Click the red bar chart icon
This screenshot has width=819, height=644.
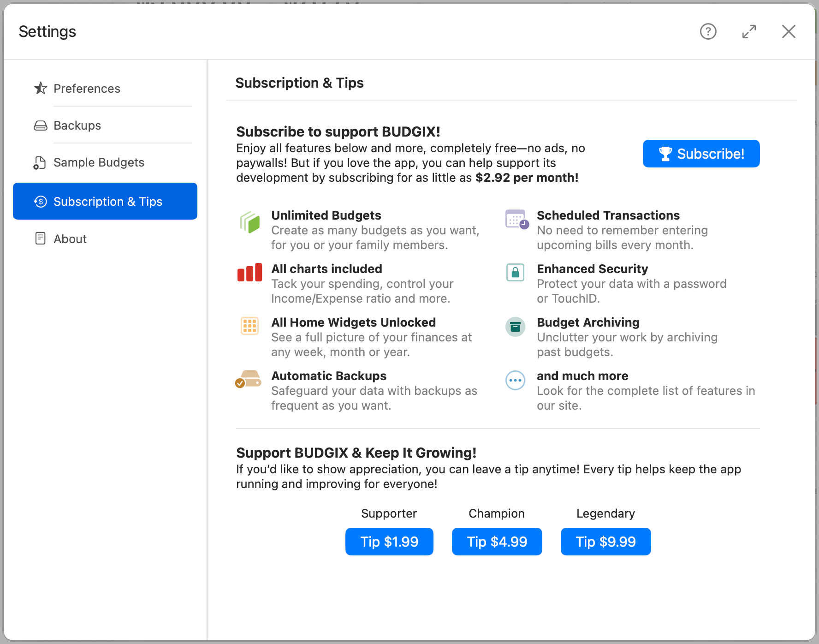(249, 272)
